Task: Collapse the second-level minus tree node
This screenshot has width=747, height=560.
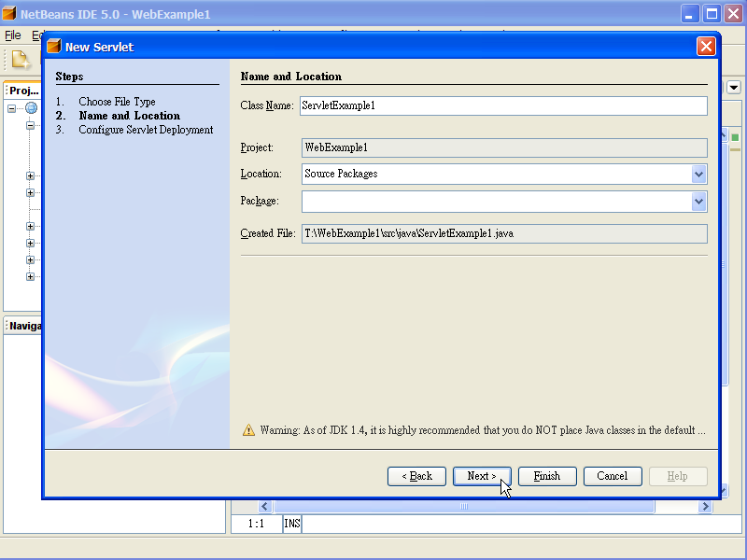Action: pyautogui.click(x=30, y=125)
